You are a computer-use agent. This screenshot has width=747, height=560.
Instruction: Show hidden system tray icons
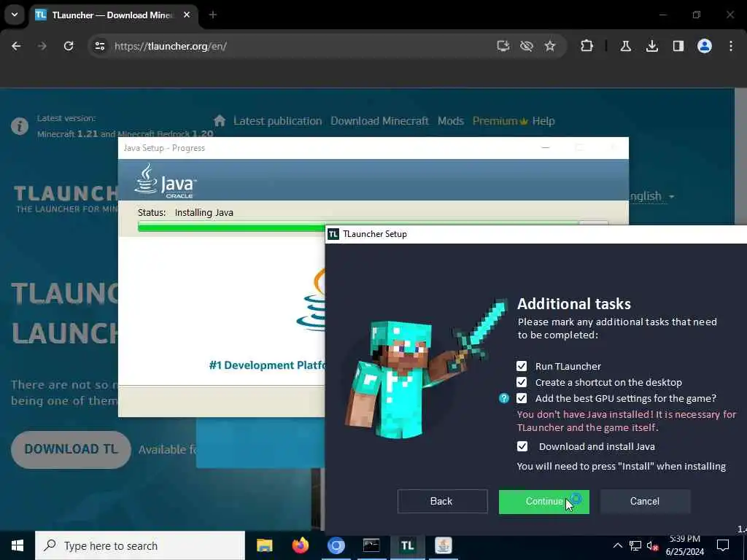617,545
